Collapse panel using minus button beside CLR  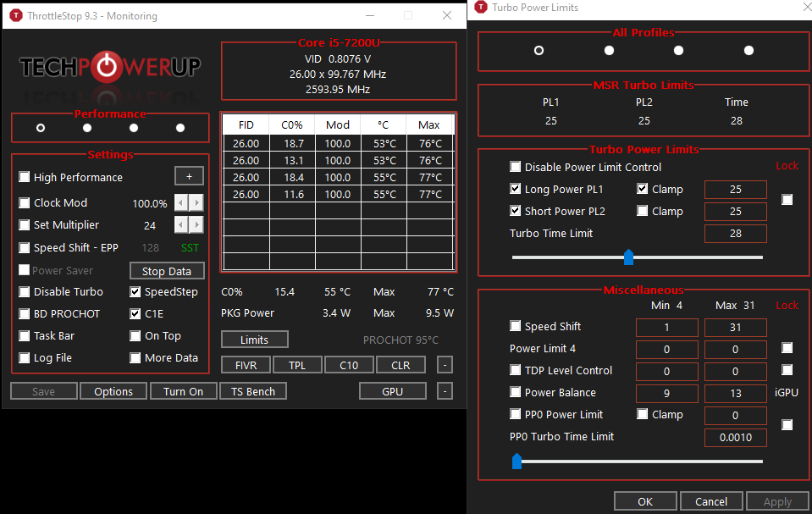pos(445,365)
